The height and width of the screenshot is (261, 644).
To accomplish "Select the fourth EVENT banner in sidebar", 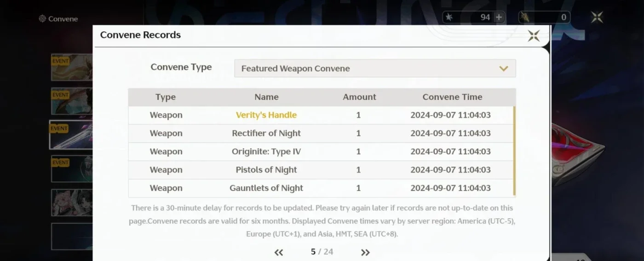I will click(71, 168).
